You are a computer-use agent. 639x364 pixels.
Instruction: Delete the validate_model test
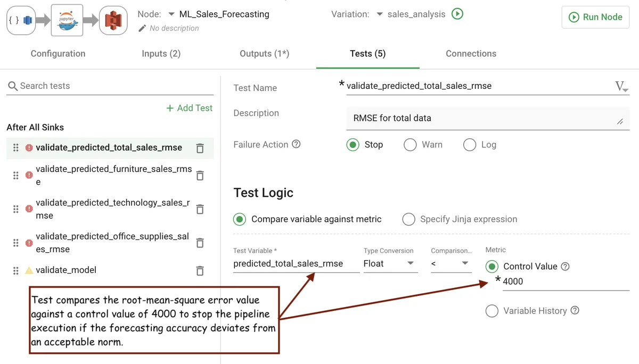tap(200, 271)
